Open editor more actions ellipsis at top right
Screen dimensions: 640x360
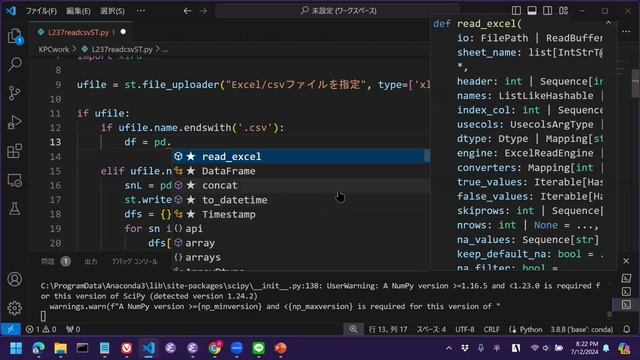pyautogui.click(x=626, y=31)
